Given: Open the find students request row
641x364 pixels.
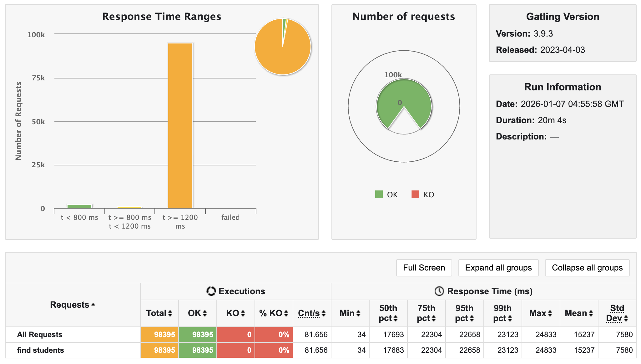Looking at the screenshot, I should click(40, 350).
